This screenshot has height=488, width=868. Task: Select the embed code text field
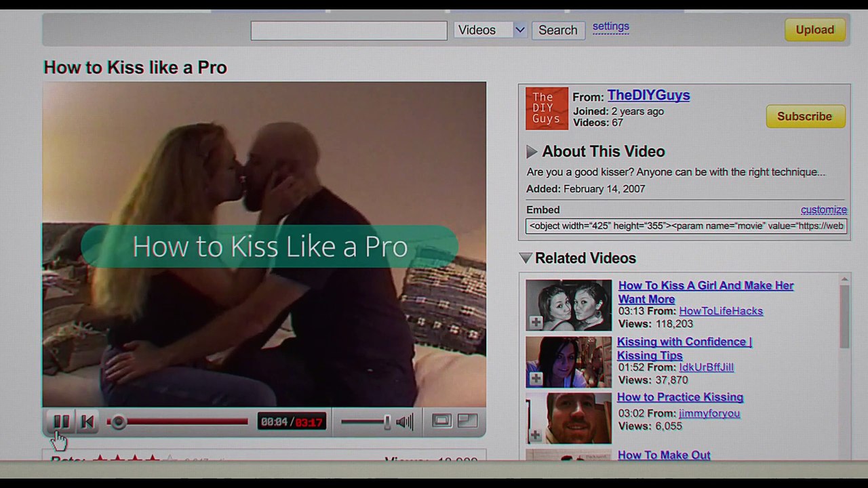pos(686,226)
